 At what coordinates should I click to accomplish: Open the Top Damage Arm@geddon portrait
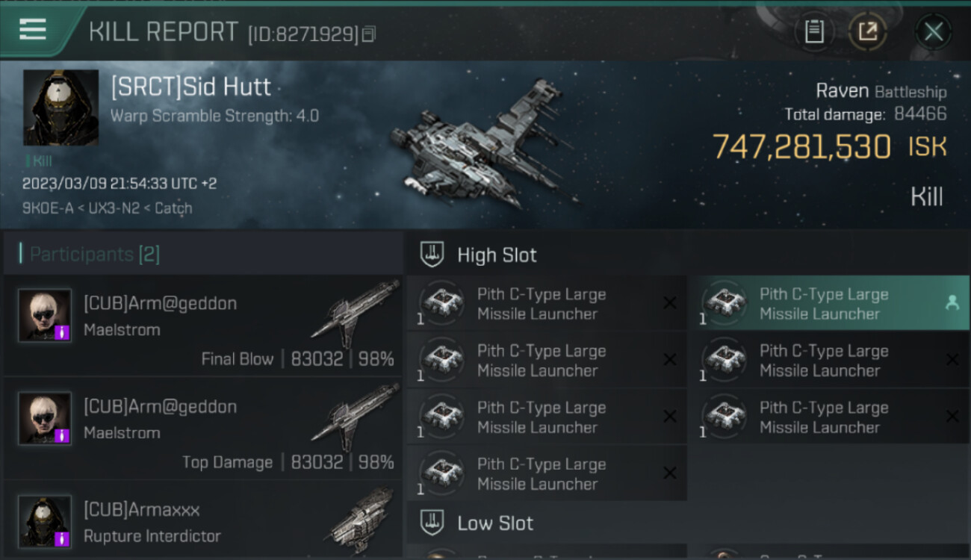45,418
